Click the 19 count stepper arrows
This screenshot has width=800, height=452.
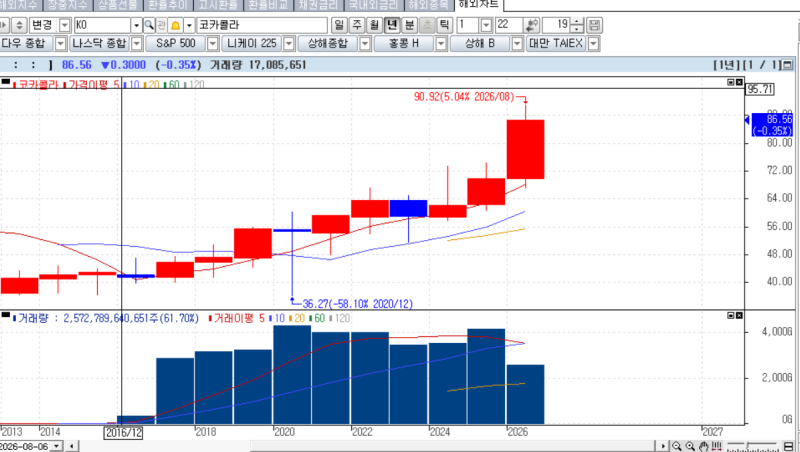[x=577, y=25]
